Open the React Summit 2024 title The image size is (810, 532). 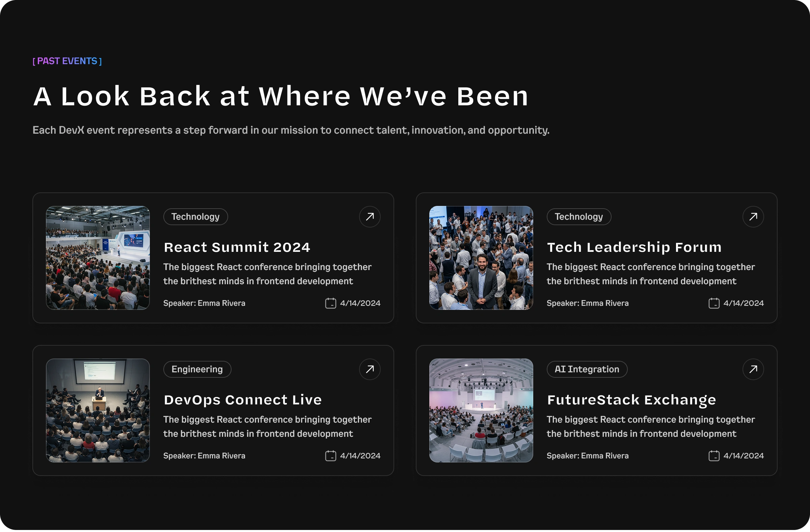click(x=237, y=247)
